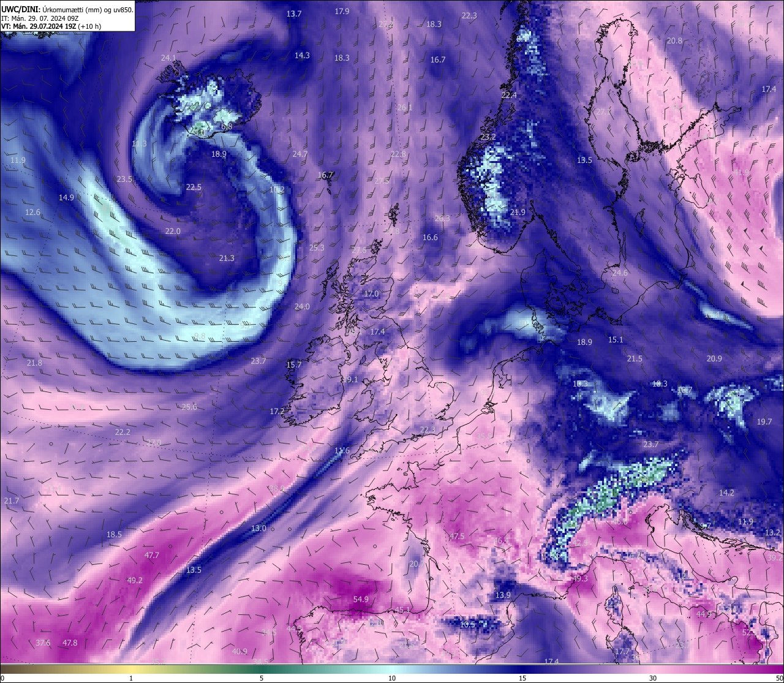
Task: Click the 17.0 value over Scotland
Action: tap(371, 293)
